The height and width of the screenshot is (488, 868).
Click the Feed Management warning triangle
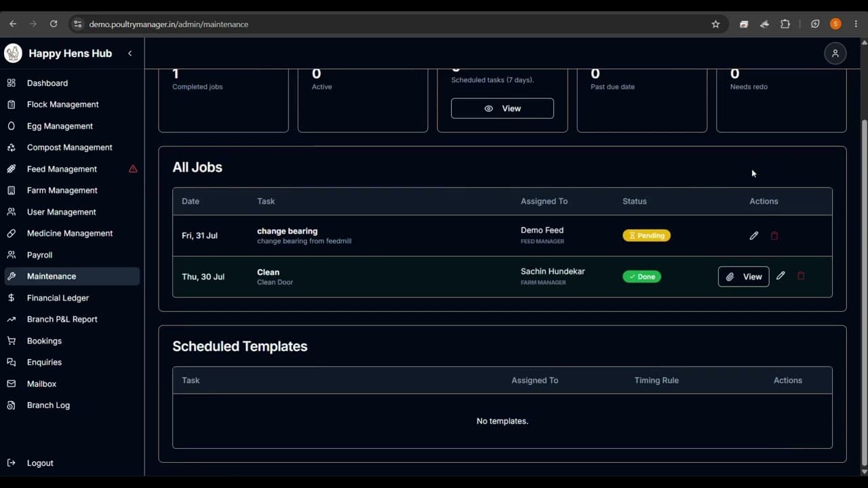click(x=133, y=169)
